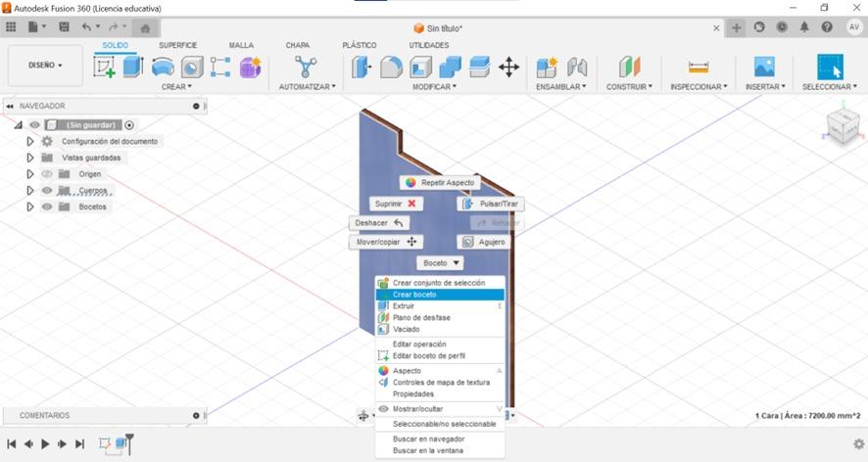This screenshot has height=462, width=868.
Task: Choose Crear boceto in context menu
Action: (x=440, y=295)
